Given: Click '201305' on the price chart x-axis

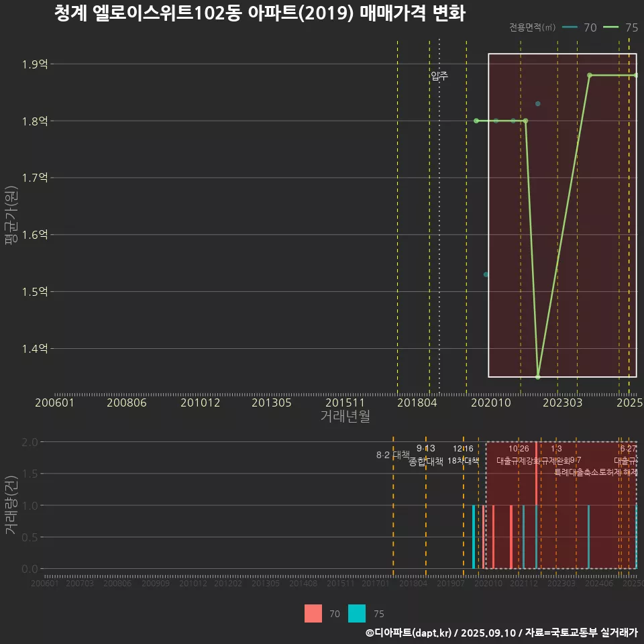Looking at the screenshot, I should 272,402.
